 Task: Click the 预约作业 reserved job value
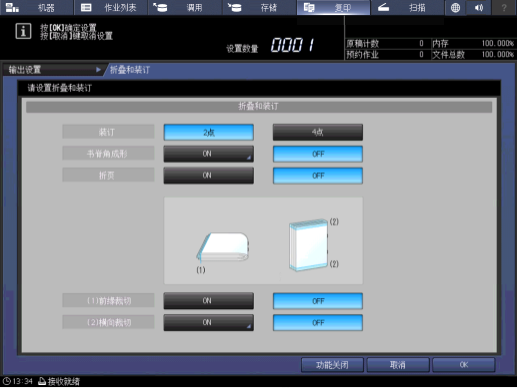pos(421,54)
